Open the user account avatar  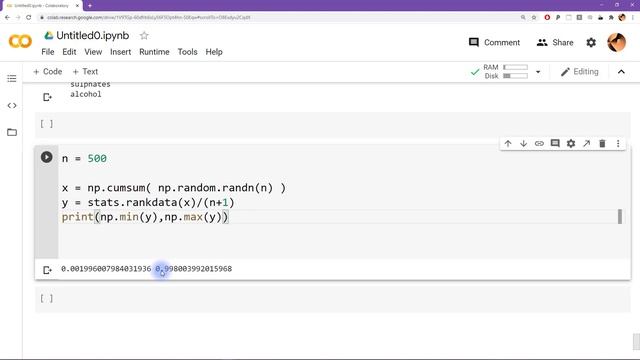(616, 42)
